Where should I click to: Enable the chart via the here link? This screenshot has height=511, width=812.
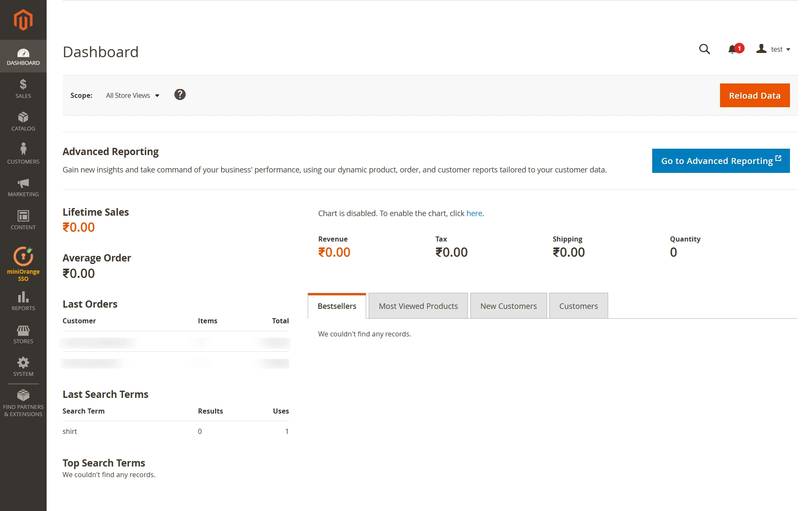pyautogui.click(x=474, y=213)
